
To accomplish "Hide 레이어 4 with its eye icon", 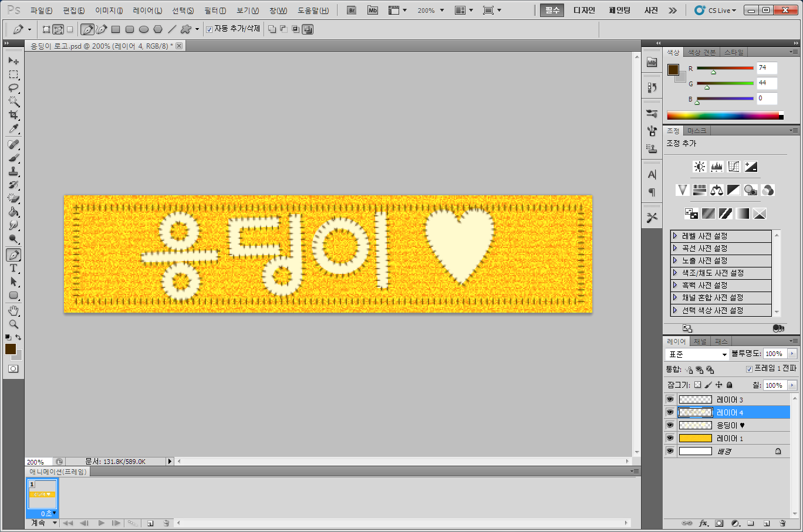I will point(670,412).
